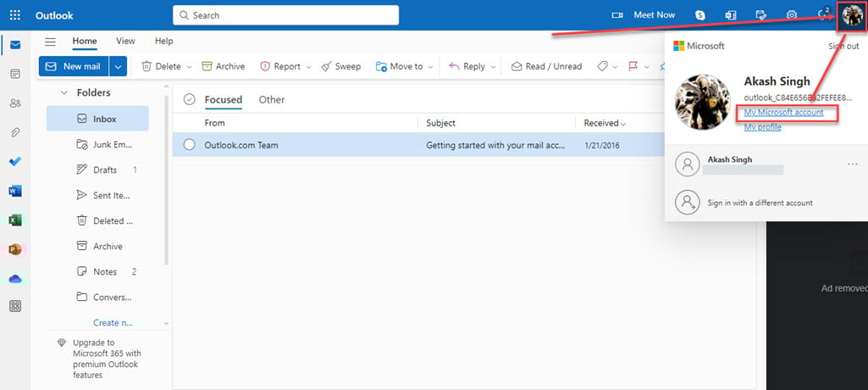Toggle the hamburger navigation pane button
The height and width of the screenshot is (390, 868).
(x=50, y=42)
